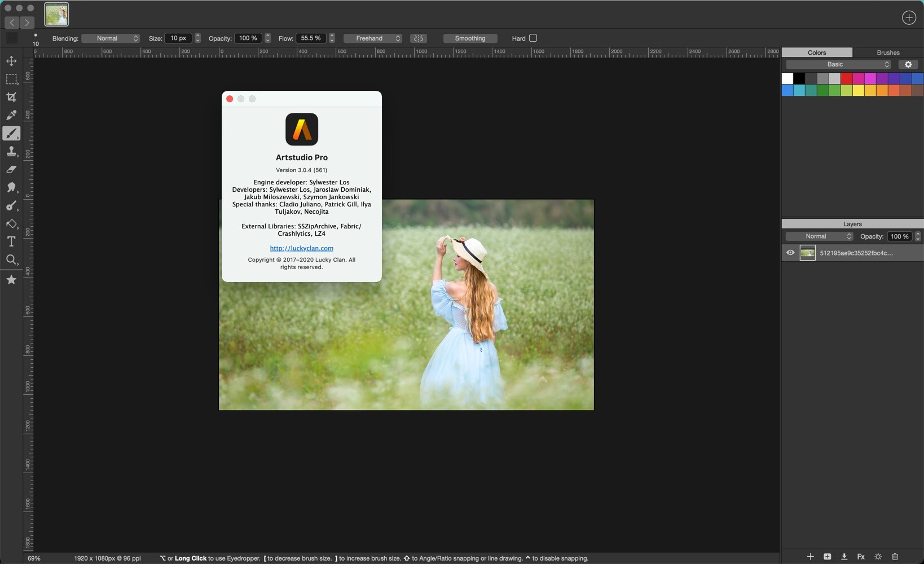Pick the red color swatch
Screen dimensions: 924x564
[847, 78]
